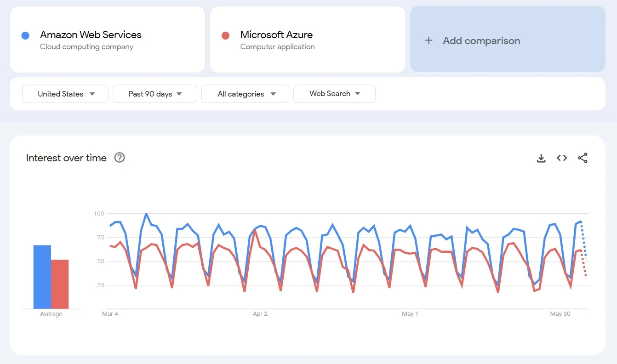Click the May 1 axis label
The height and width of the screenshot is (364, 617).
tap(410, 314)
